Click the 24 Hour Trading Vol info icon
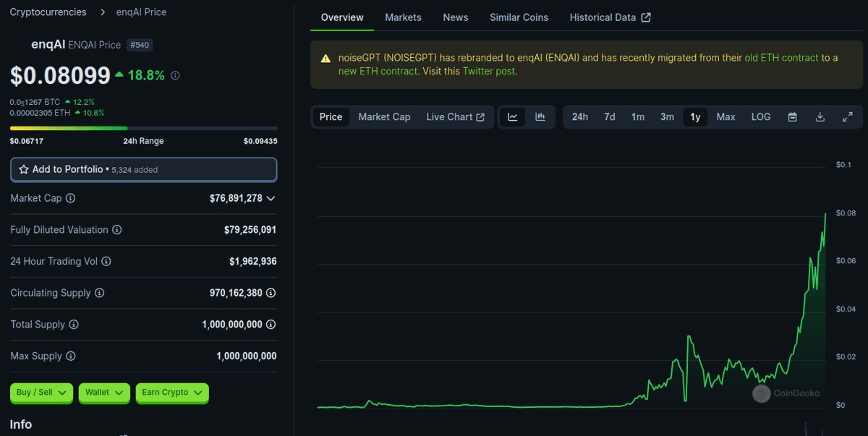This screenshot has width=868, height=436. (106, 261)
